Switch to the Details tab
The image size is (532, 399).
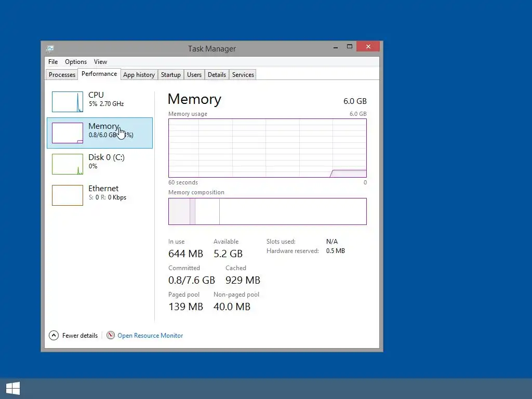[x=217, y=75]
